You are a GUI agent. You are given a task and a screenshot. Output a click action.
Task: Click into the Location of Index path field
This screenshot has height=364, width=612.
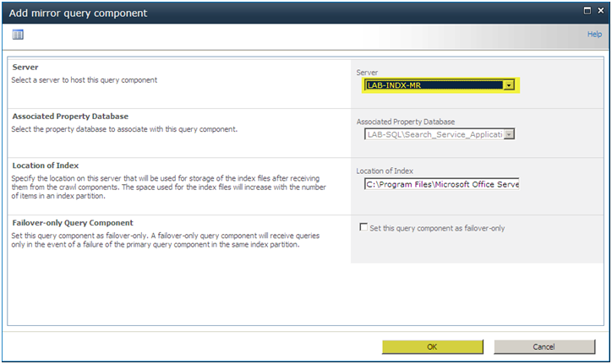point(441,184)
